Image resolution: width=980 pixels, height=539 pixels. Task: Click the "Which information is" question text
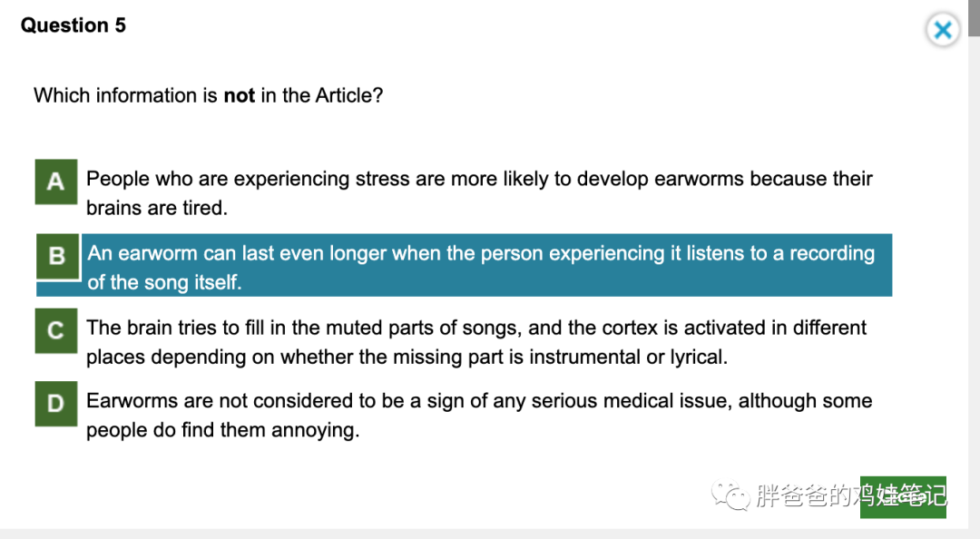point(125,95)
